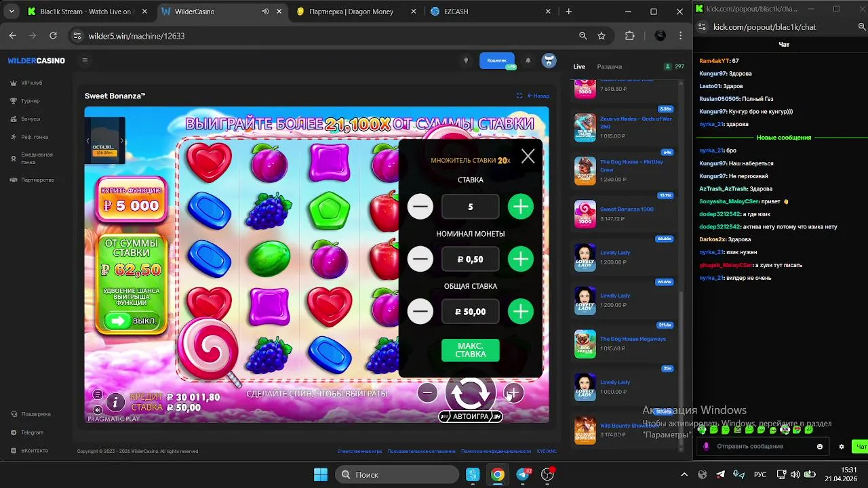Screen dimensions: 868x488
Task: Lower bet using minus beside spin button
Action: (x=427, y=392)
